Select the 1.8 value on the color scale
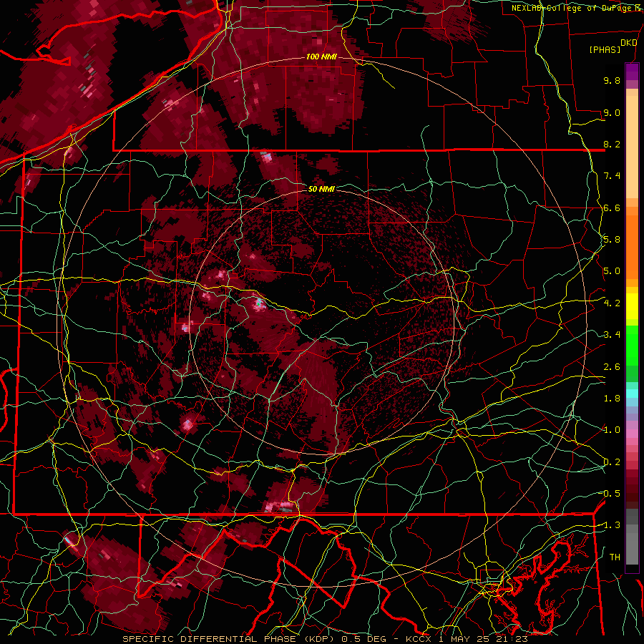This screenshot has height=644, width=644. click(x=612, y=399)
